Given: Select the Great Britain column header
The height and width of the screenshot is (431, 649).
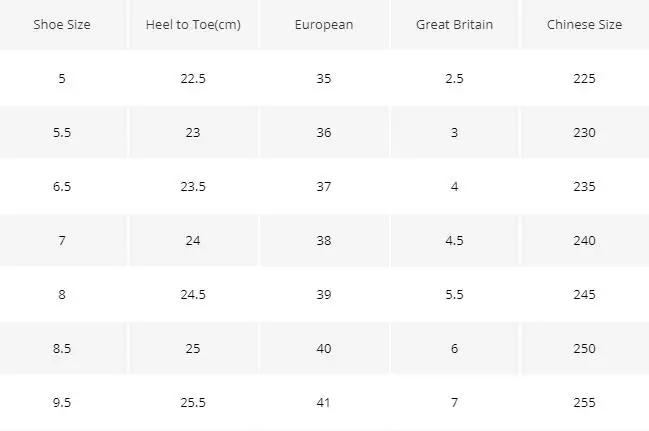Looking at the screenshot, I should [x=454, y=24].
